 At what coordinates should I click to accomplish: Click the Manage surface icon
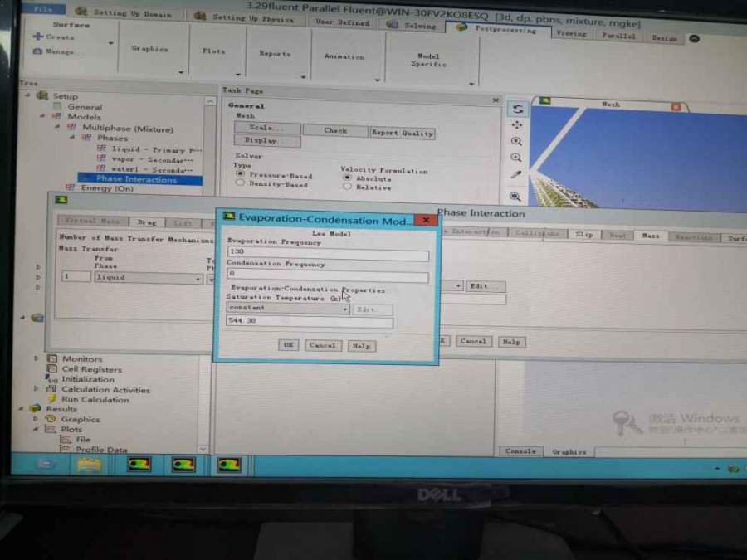[37, 51]
